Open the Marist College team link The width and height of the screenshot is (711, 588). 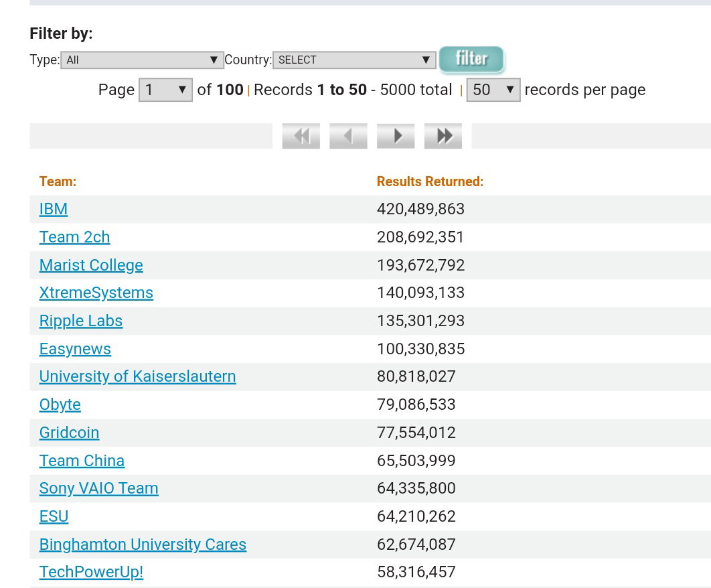tap(91, 265)
